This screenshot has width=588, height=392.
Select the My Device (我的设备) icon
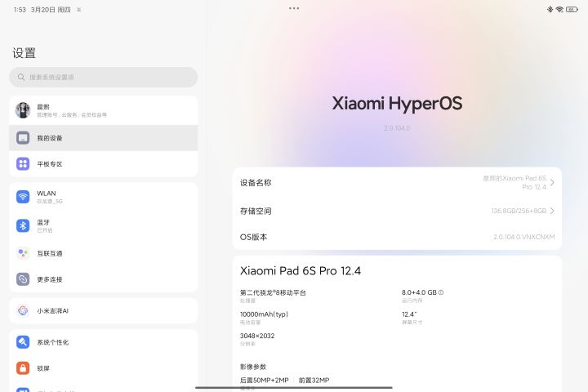[x=23, y=138]
